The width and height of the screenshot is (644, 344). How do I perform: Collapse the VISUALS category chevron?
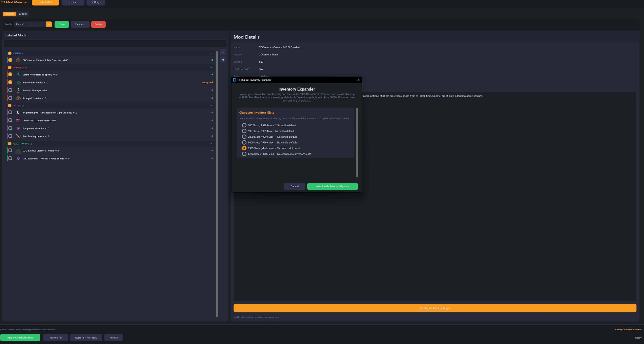(211, 106)
